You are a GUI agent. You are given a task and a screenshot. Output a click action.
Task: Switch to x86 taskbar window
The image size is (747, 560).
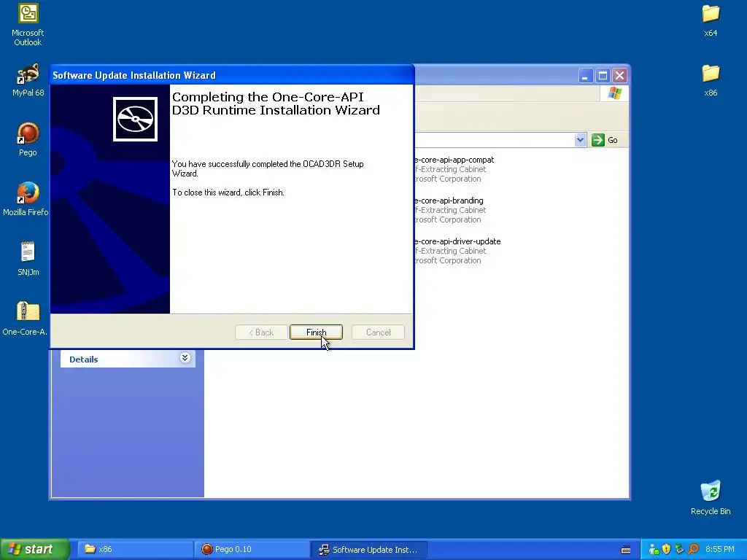[135, 549]
